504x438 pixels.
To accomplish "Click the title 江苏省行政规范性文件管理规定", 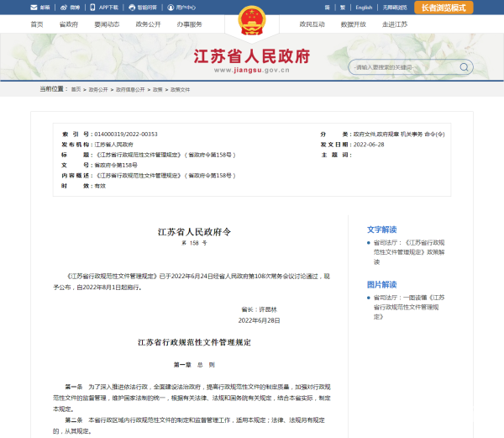I will point(194,342).
